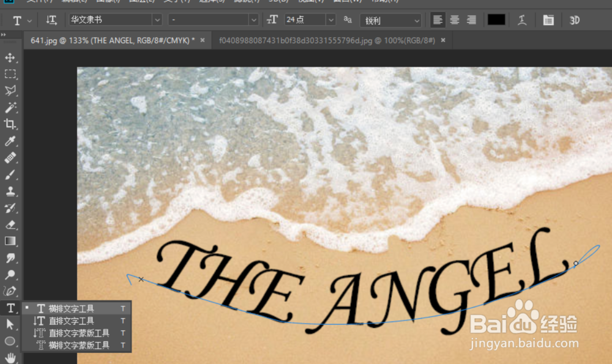Select the History Brush tool
The width and height of the screenshot is (612, 364).
click(x=10, y=208)
